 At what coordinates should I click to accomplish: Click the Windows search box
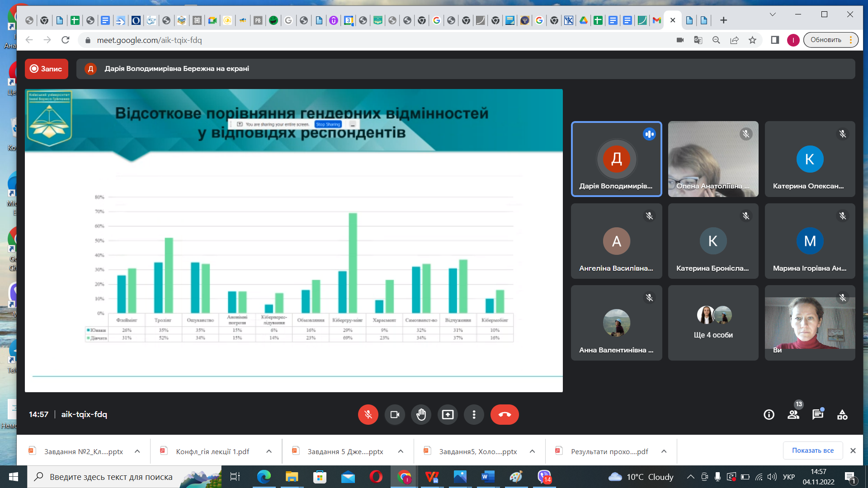(111, 477)
